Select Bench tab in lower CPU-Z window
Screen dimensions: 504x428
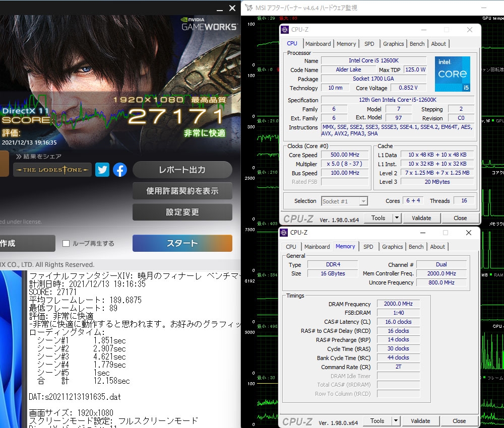click(416, 247)
